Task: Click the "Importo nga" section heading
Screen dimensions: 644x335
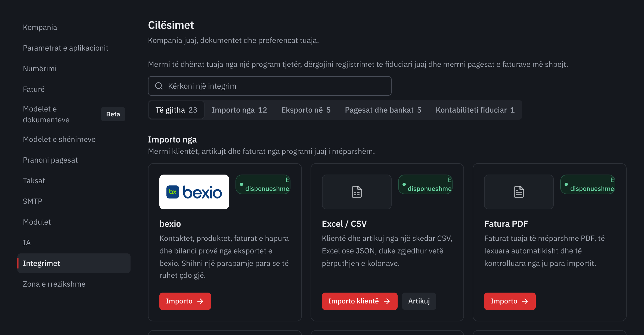Action: (172, 139)
